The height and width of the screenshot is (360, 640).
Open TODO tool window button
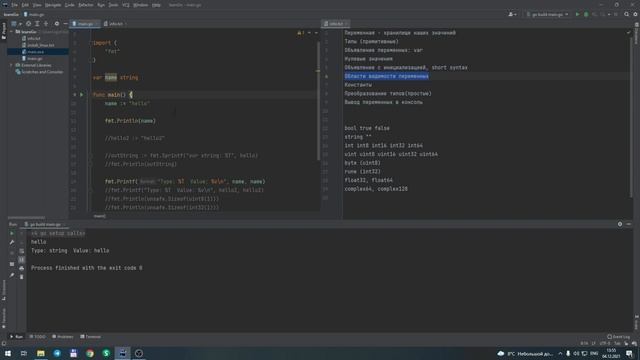[38, 337]
